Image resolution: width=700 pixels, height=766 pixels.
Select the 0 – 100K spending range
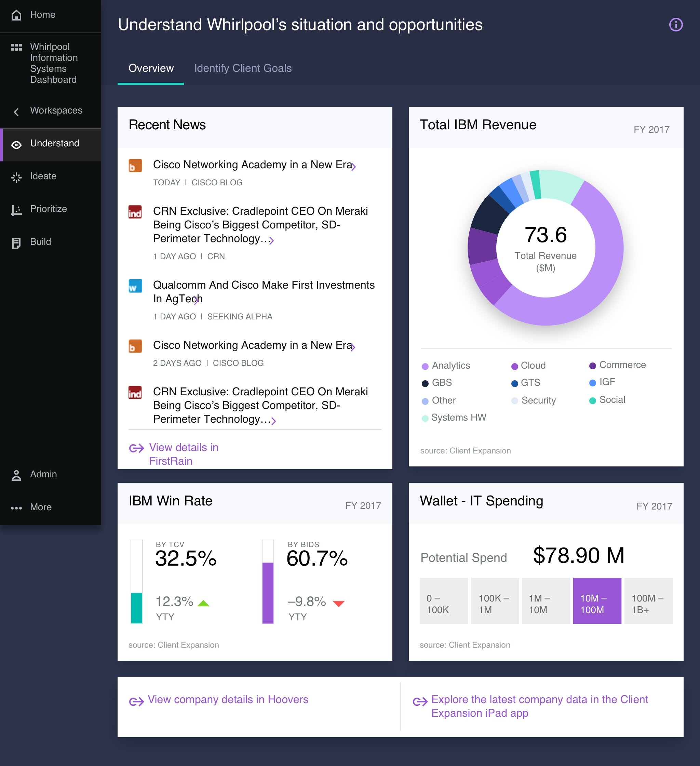point(444,601)
